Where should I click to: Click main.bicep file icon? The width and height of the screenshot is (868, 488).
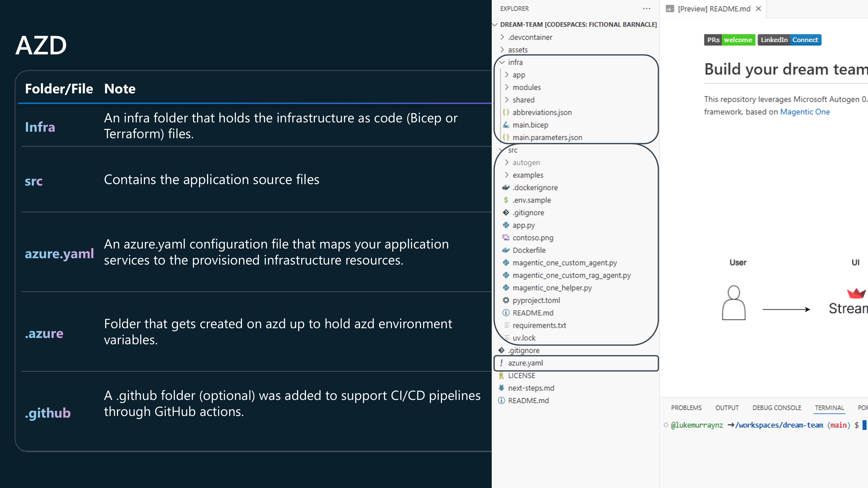click(506, 125)
